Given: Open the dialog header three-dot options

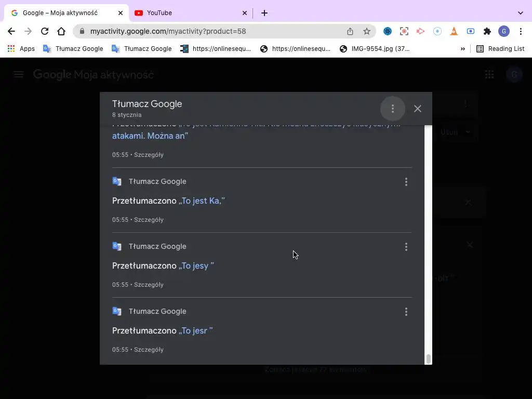Looking at the screenshot, I should [393, 109].
